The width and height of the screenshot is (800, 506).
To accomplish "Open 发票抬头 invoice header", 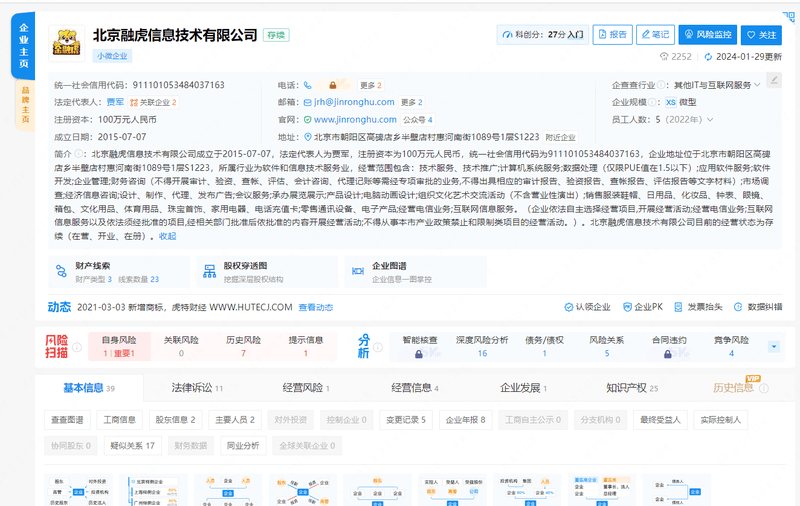I will [698, 307].
